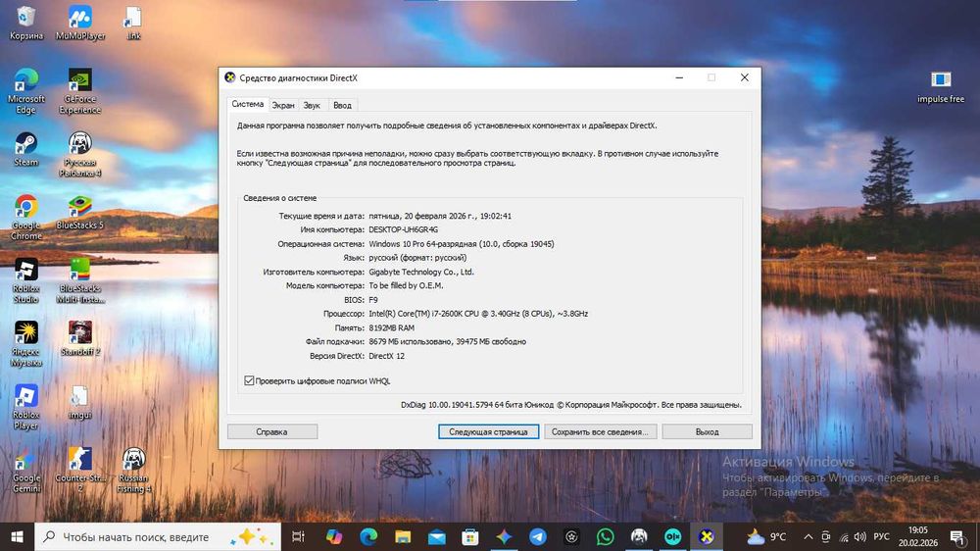Click the BIOS value F9
This screenshot has width=980, height=551.
tap(373, 300)
